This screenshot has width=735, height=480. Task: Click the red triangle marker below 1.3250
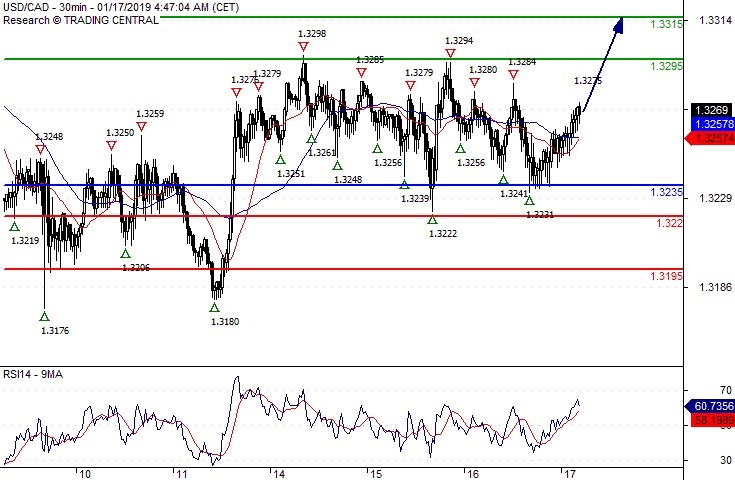pos(111,146)
